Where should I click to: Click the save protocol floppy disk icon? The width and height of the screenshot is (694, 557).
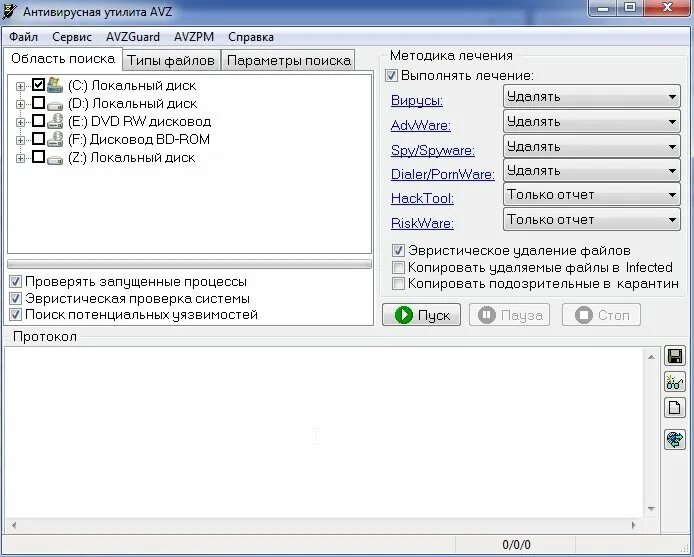675,356
